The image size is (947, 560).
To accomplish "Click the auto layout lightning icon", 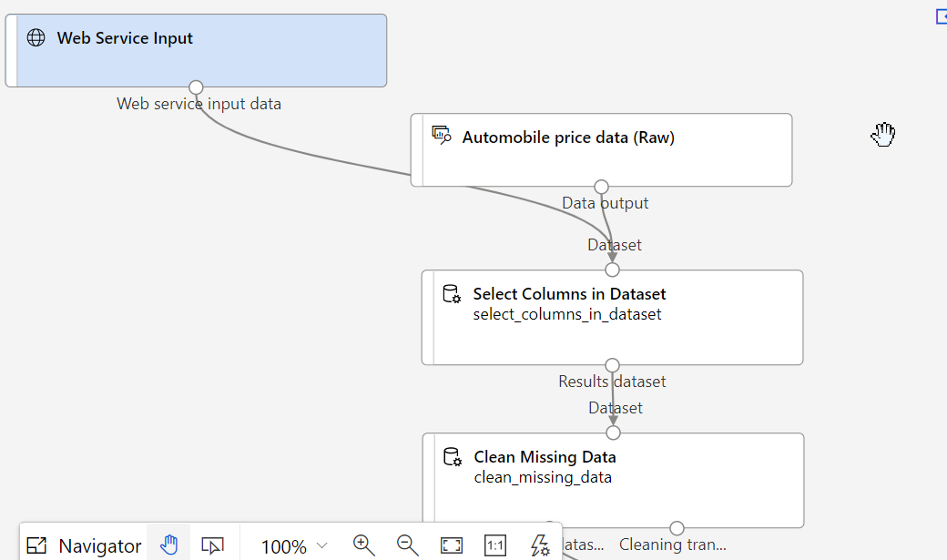I will pos(540,545).
